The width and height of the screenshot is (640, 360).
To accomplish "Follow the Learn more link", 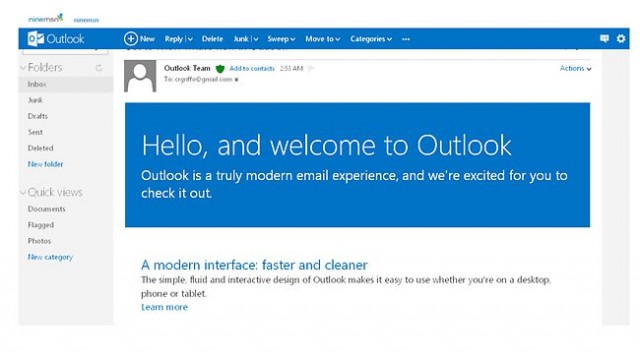I will coord(164,307).
